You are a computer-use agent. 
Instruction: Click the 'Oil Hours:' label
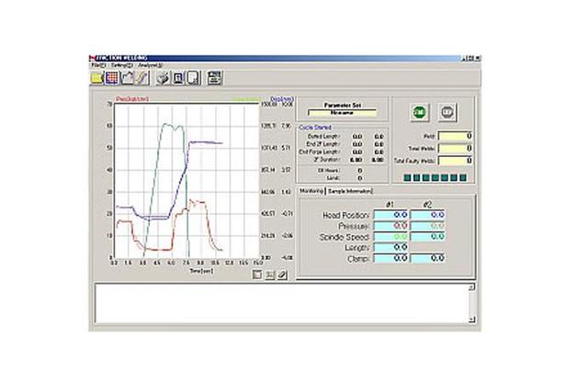[x=329, y=171]
